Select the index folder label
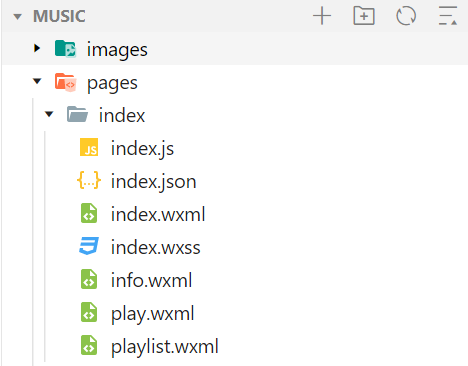 (122, 115)
